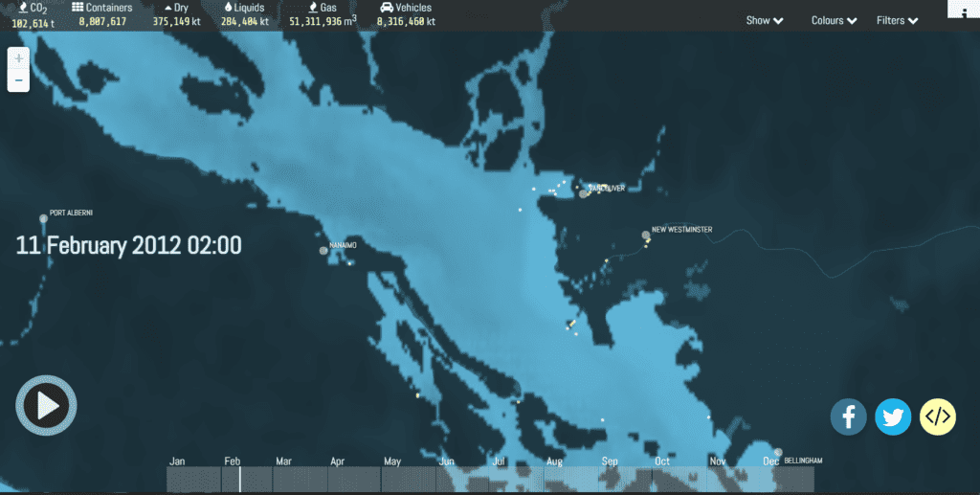Image resolution: width=980 pixels, height=495 pixels.
Task: Expand the Show dropdown
Action: pos(765,21)
